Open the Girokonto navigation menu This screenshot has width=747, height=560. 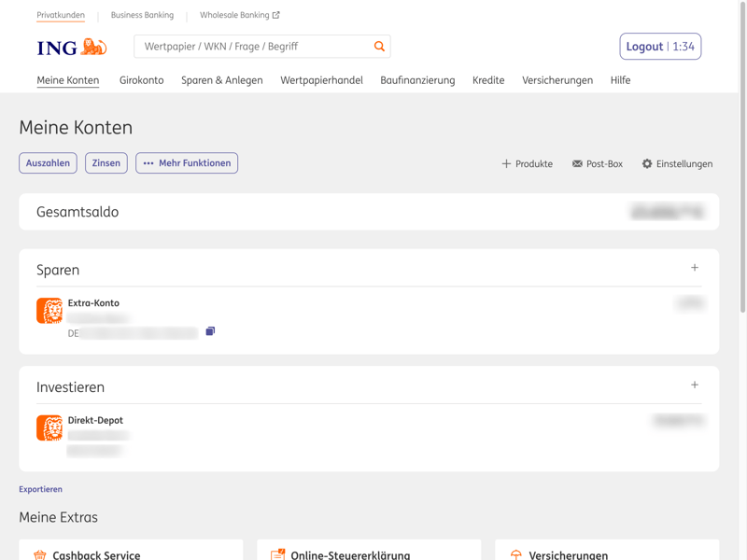pyautogui.click(x=141, y=80)
